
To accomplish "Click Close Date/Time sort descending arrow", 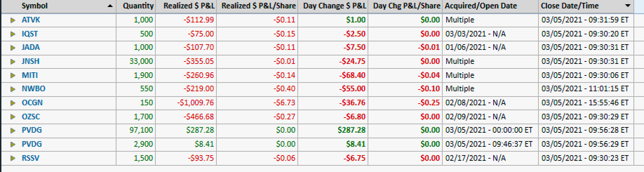I will (x=628, y=6).
